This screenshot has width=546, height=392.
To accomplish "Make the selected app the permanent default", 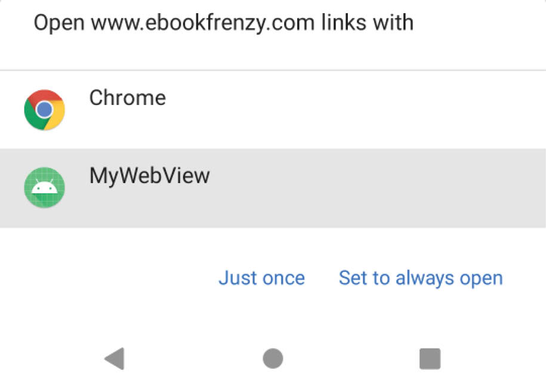I will click(421, 278).
